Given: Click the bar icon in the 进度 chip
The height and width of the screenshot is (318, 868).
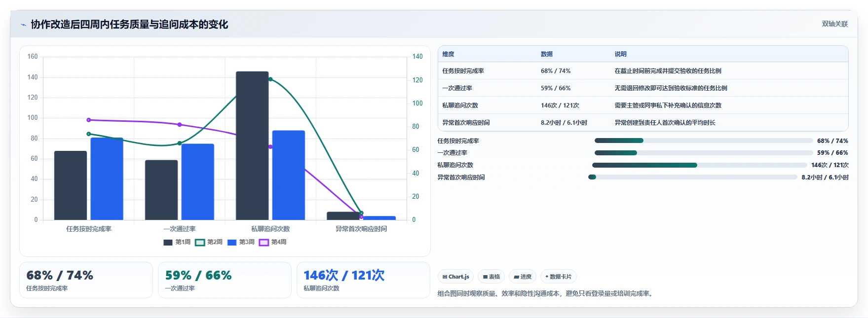Looking at the screenshot, I should coord(516,277).
